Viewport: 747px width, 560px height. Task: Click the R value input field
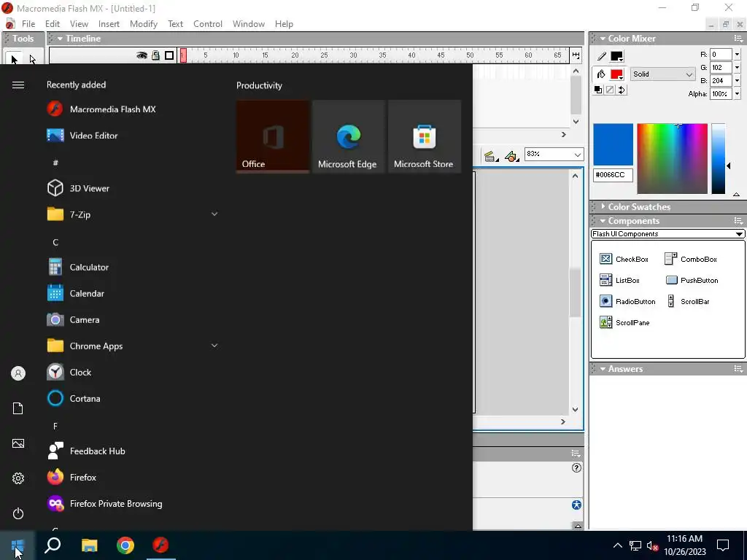(720, 54)
